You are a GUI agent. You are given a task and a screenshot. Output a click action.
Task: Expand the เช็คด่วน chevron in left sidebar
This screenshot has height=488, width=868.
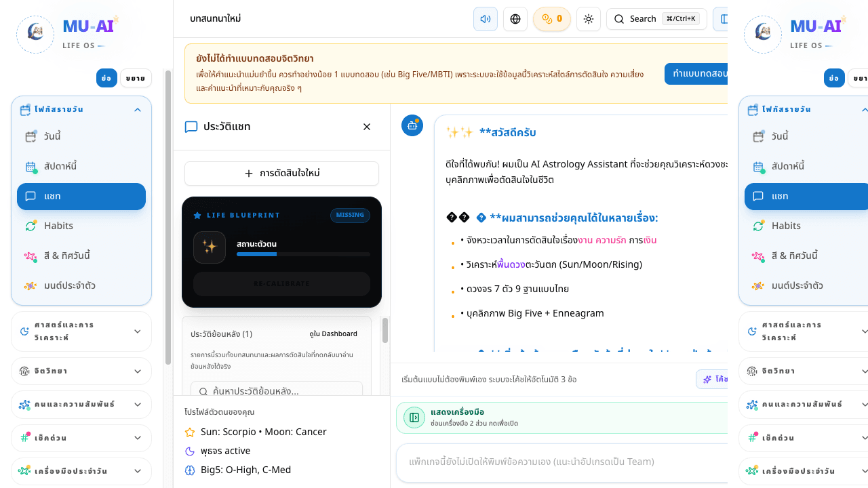point(138,438)
